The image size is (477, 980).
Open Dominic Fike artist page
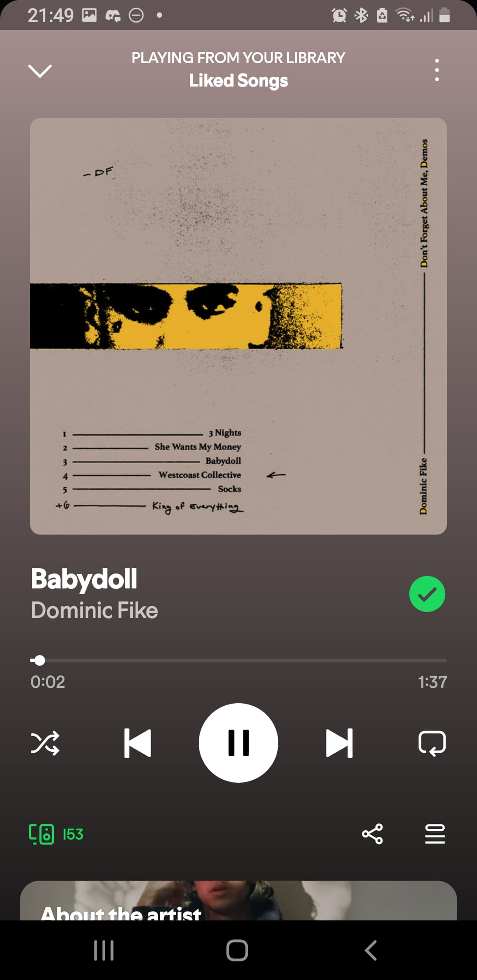coord(94,611)
